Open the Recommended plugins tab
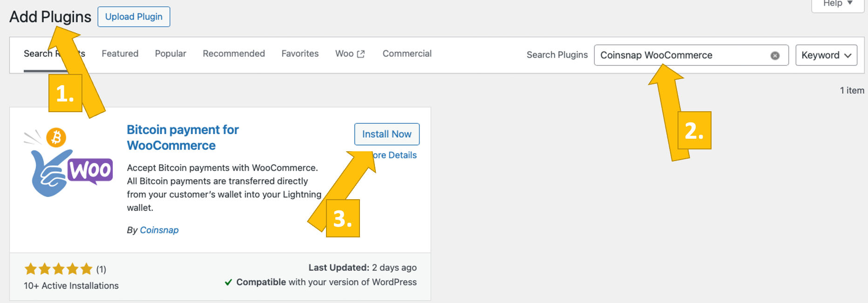The width and height of the screenshot is (868, 303). [234, 54]
